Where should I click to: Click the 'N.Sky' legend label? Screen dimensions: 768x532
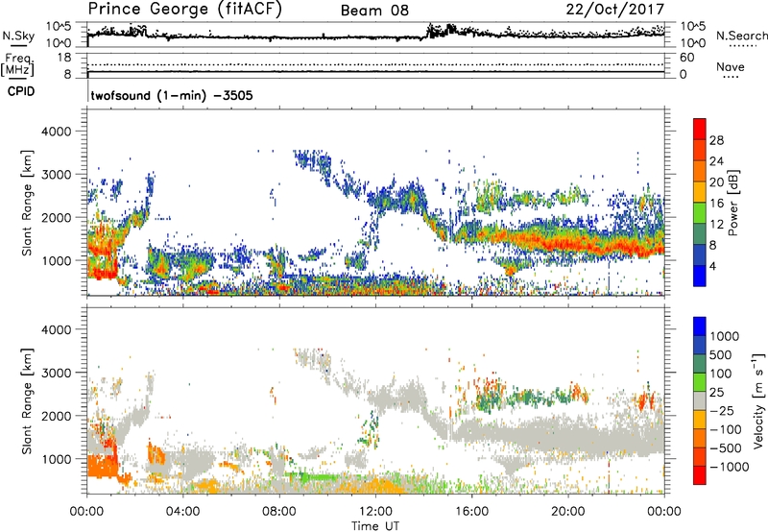[18, 36]
